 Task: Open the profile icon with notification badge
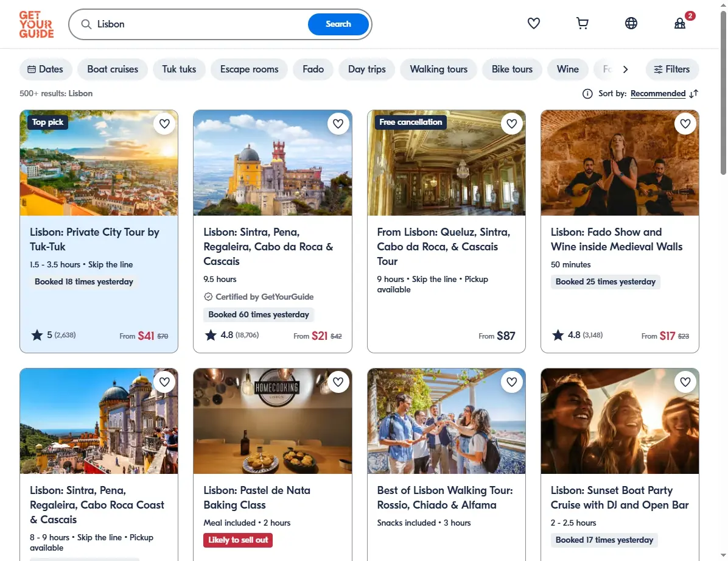680,23
